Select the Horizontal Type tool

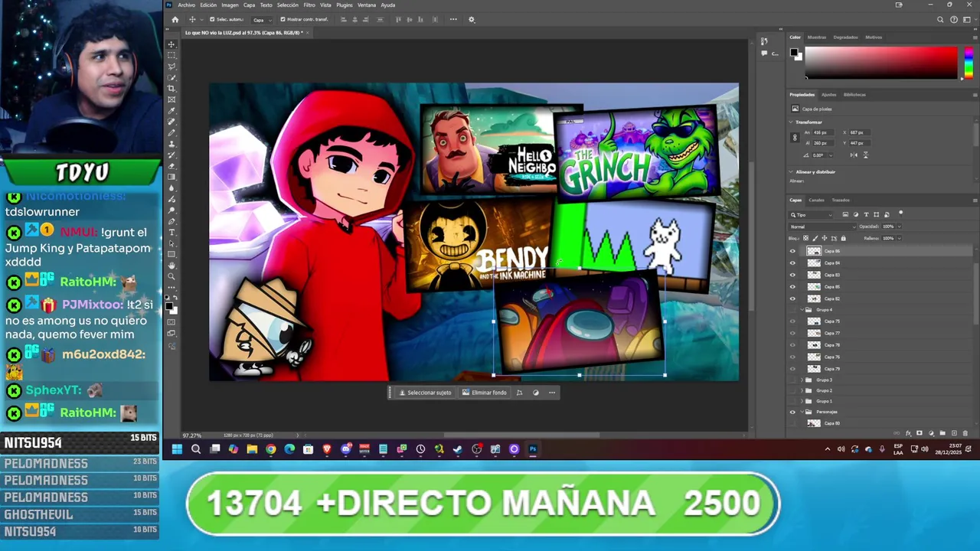click(171, 232)
